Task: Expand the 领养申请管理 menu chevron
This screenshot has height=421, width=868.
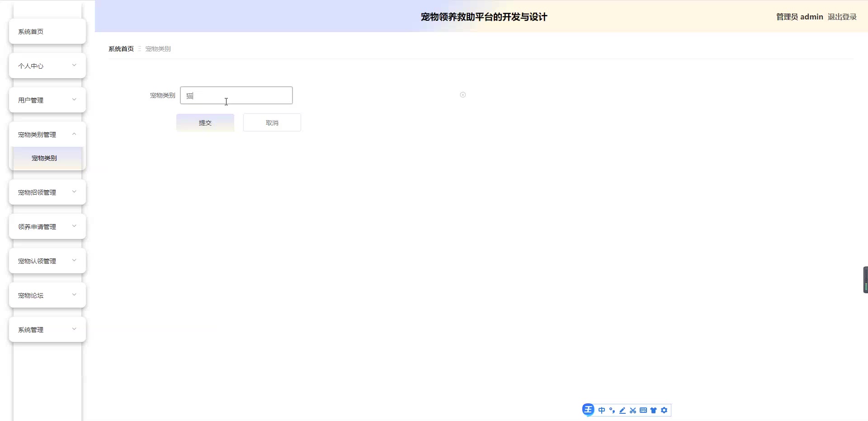Action: click(x=74, y=226)
